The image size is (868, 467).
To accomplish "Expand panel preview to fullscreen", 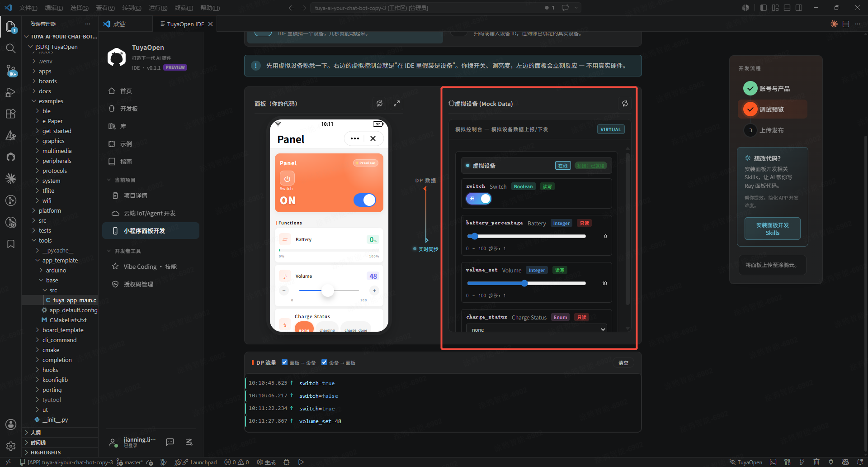I will (x=396, y=104).
